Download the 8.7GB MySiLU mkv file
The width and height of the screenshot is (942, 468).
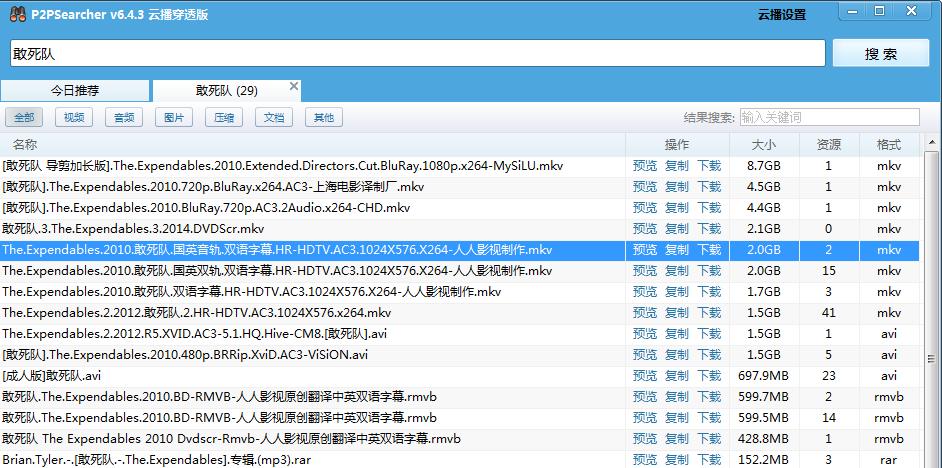(x=709, y=166)
